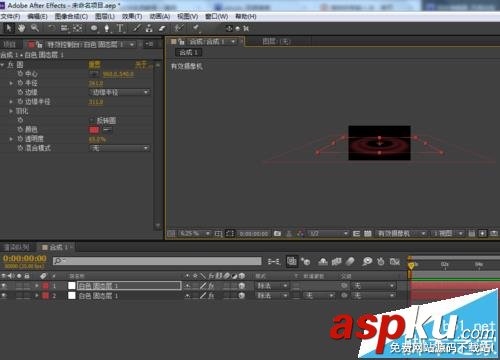Expand the 半径 property triangle
500x360 pixels.
click(11, 83)
